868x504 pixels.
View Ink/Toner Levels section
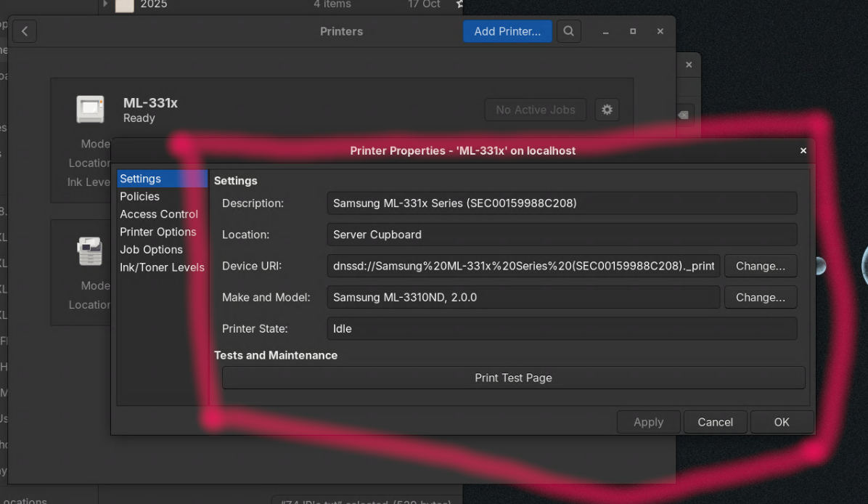coord(162,267)
